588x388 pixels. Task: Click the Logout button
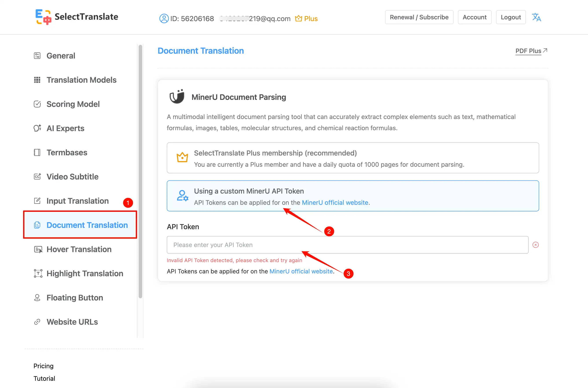click(x=511, y=17)
